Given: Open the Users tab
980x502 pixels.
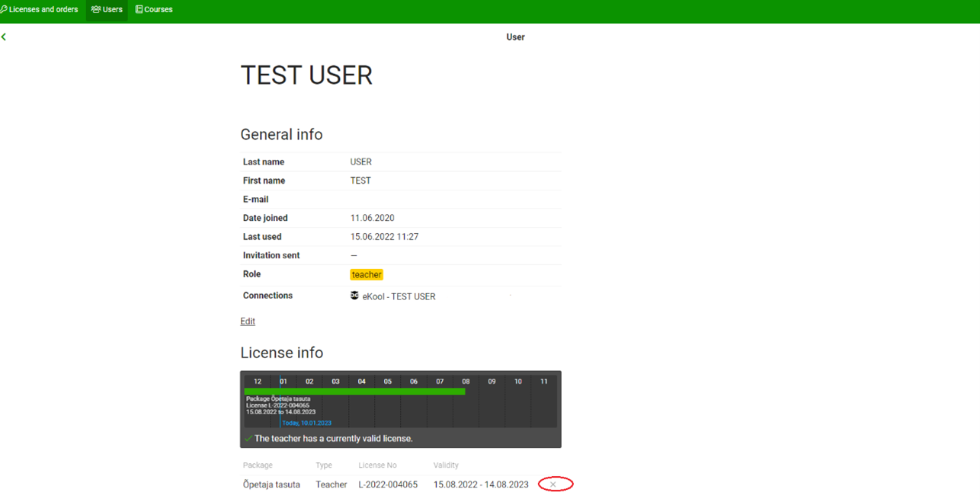Looking at the screenshot, I should pyautogui.click(x=107, y=10).
